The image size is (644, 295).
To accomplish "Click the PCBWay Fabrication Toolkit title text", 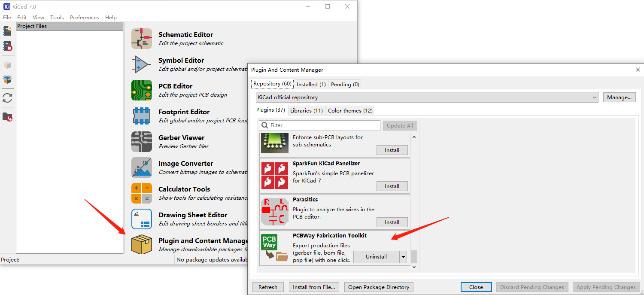I will 330,236.
